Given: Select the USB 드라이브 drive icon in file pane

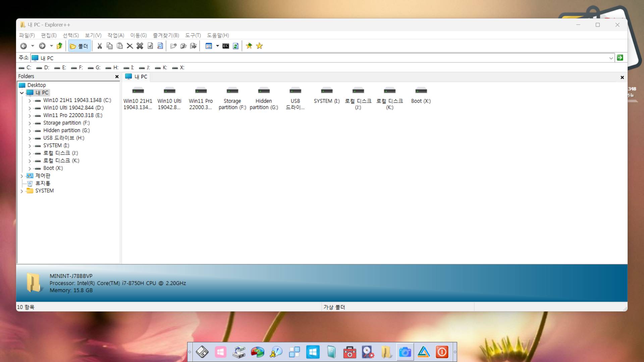Looking at the screenshot, I should pos(295,98).
